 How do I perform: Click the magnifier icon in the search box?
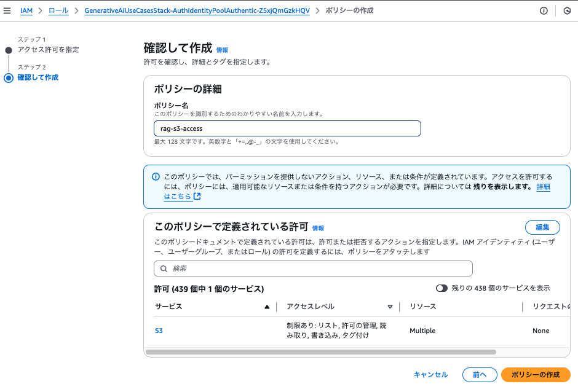coord(164,269)
